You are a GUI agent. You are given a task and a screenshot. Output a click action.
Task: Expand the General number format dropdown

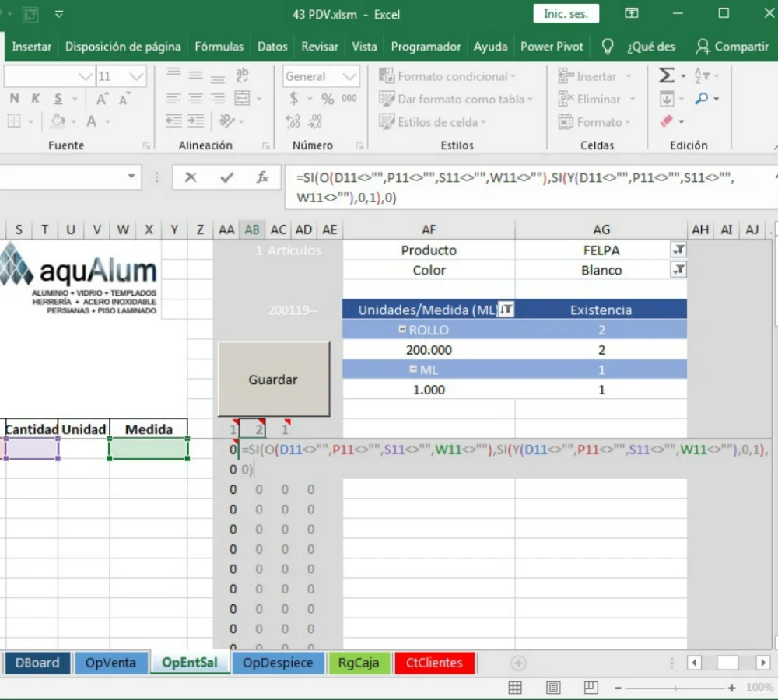(349, 76)
